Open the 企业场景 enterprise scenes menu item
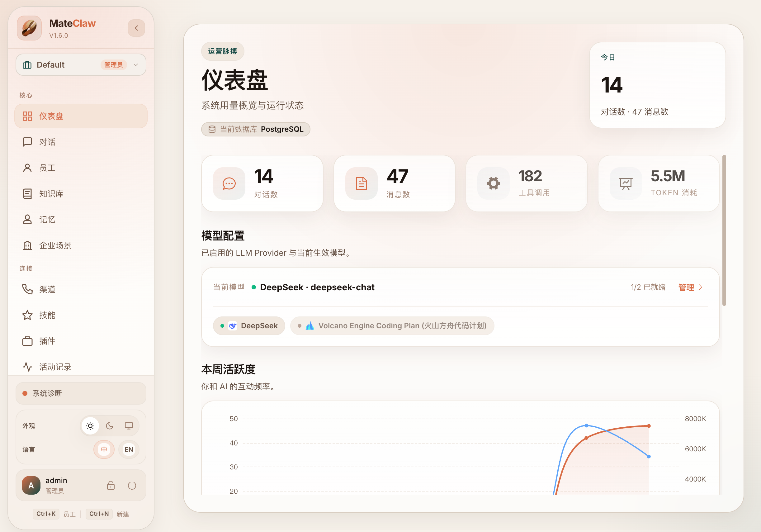Screen dimensions: 761x532 (81, 245)
